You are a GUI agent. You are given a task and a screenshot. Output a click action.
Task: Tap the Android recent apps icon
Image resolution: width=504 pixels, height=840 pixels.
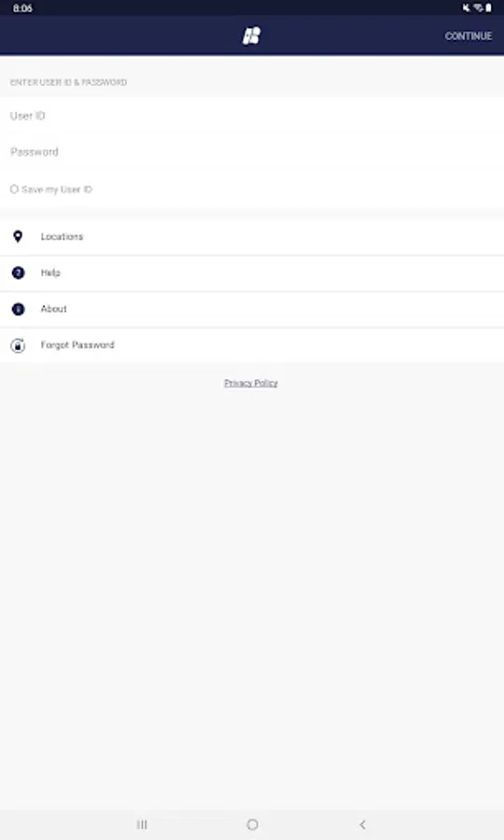pos(142,824)
